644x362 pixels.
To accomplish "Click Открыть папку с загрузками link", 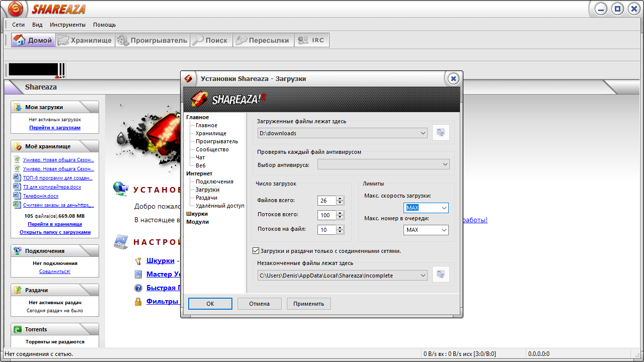I will click(x=55, y=232).
